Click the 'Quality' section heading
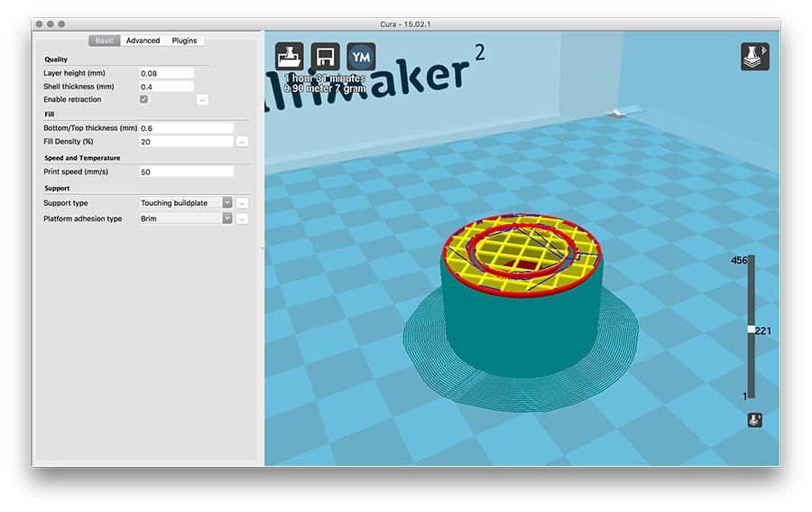 [56, 59]
